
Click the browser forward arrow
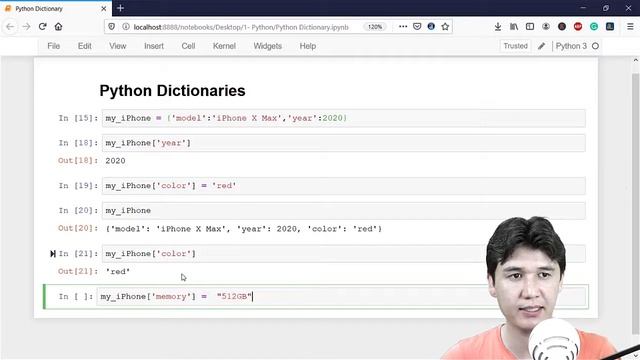coord(27,27)
